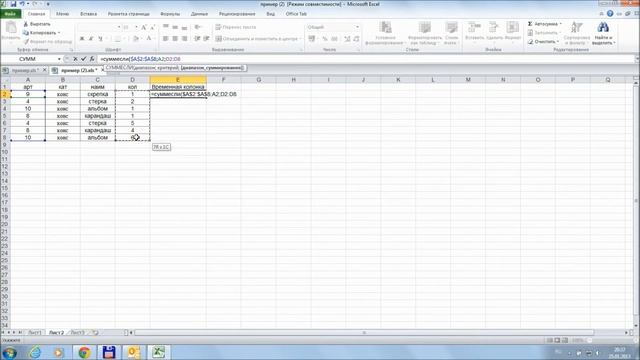Switch to Data (Данные) ribbon tab
Viewport: 640px width, 360px height.
199,14
